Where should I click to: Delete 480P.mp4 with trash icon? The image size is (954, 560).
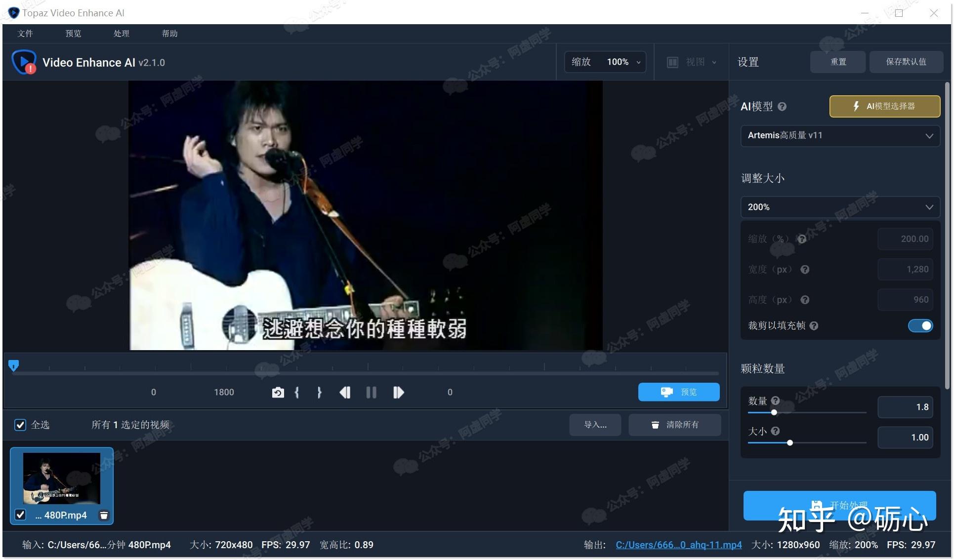(x=104, y=516)
